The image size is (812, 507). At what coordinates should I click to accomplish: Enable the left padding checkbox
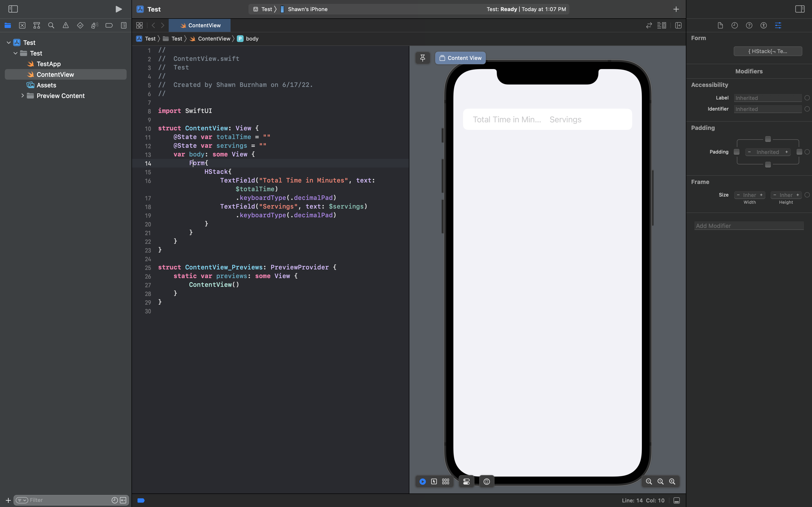pos(737,152)
